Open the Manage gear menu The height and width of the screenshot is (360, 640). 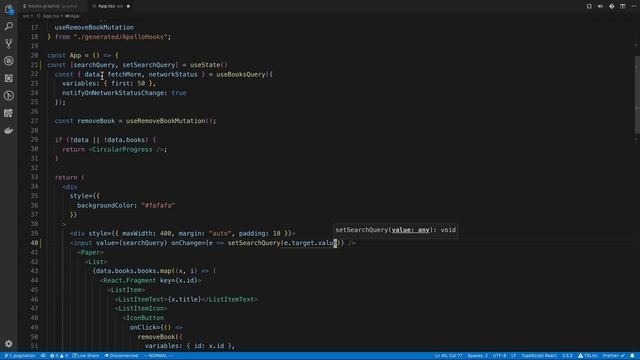(x=9, y=344)
